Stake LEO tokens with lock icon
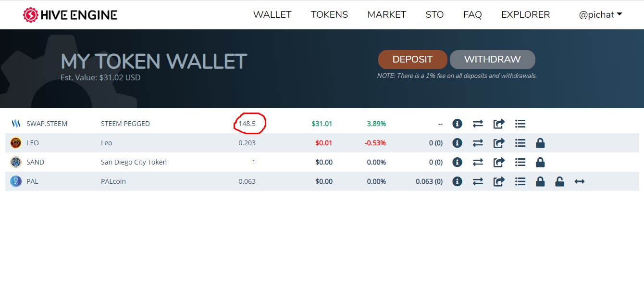Viewport: 644px width, 305px height. click(x=540, y=143)
